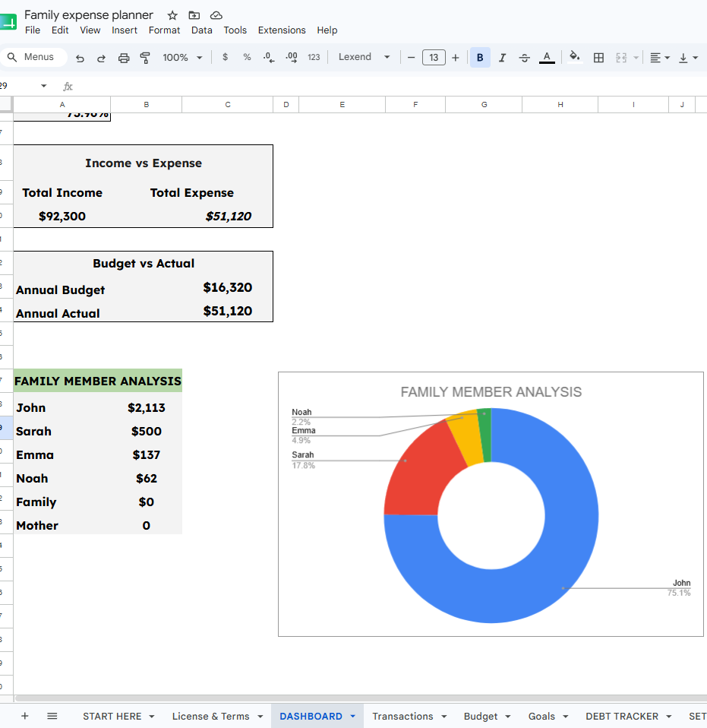This screenshot has height=728, width=707.
Task: Switch to the START HERE sheet tab
Action: point(112,717)
